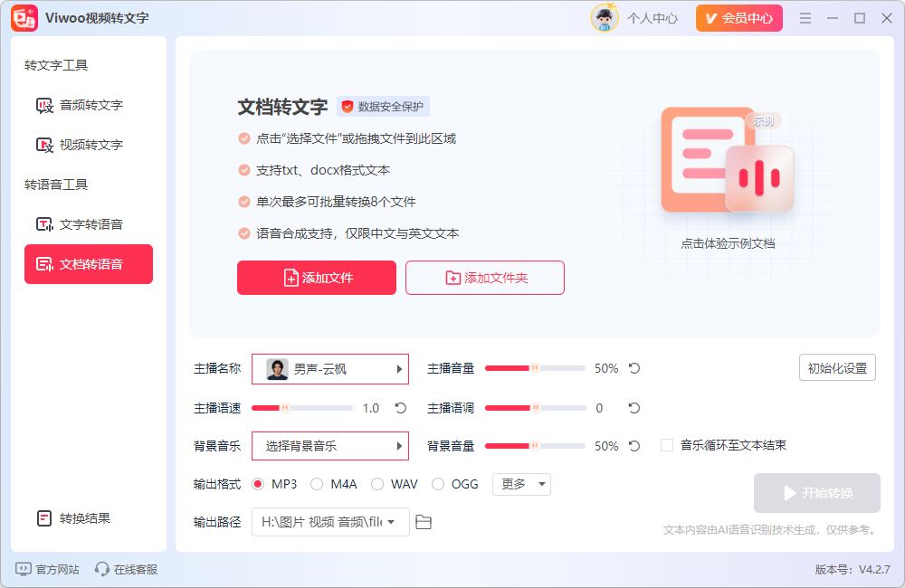Select M4A output format
Screen dimensions: 905x588
click(316, 484)
